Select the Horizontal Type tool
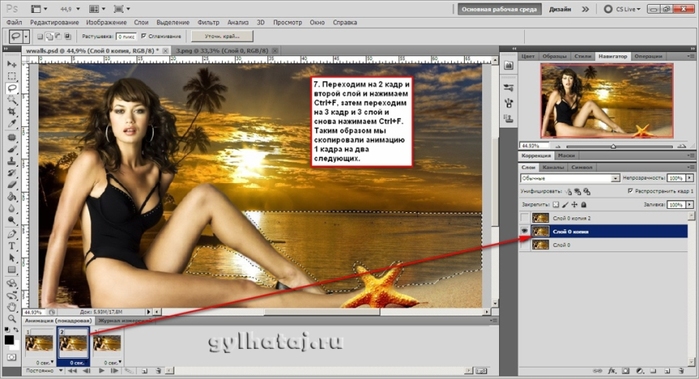The width and height of the screenshot is (699, 379). 12,246
